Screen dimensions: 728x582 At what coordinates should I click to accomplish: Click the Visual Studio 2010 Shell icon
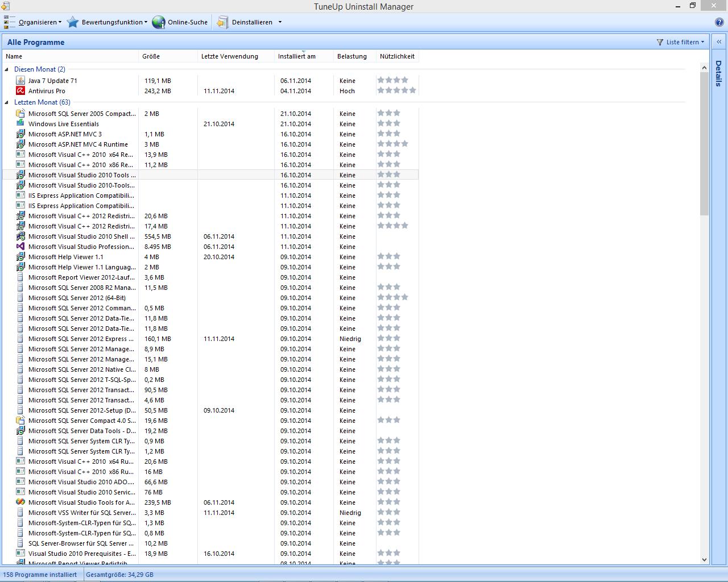point(20,236)
